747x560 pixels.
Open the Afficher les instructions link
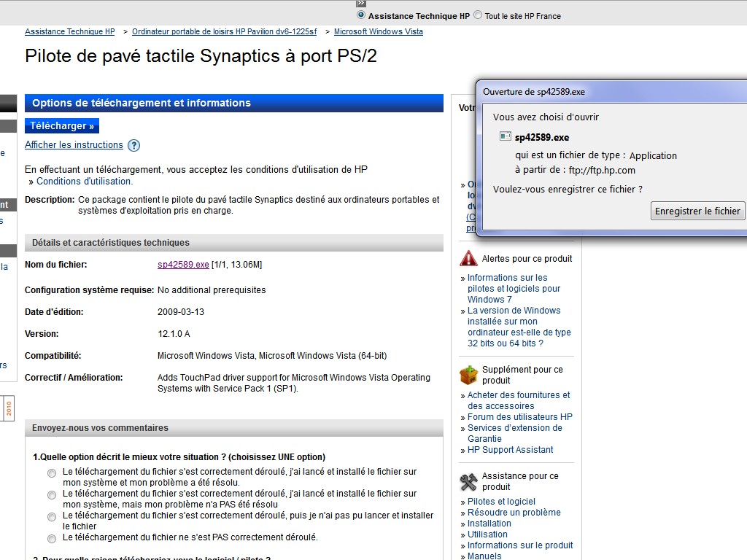(74, 145)
